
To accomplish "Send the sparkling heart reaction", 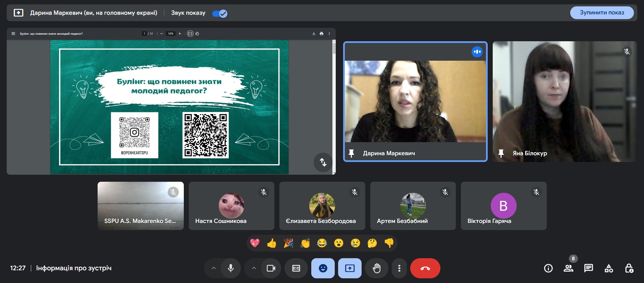I will tap(255, 243).
